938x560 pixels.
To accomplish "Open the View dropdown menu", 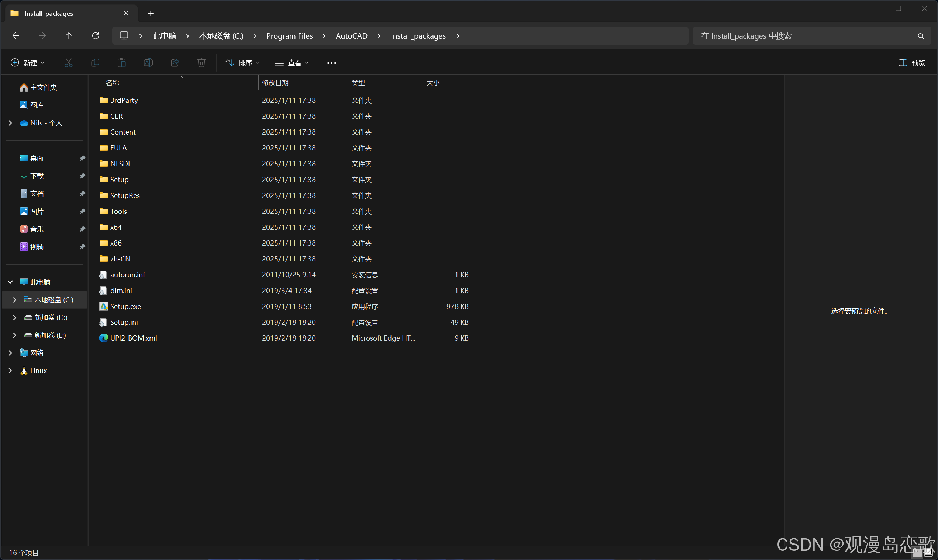I will pos(292,63).
